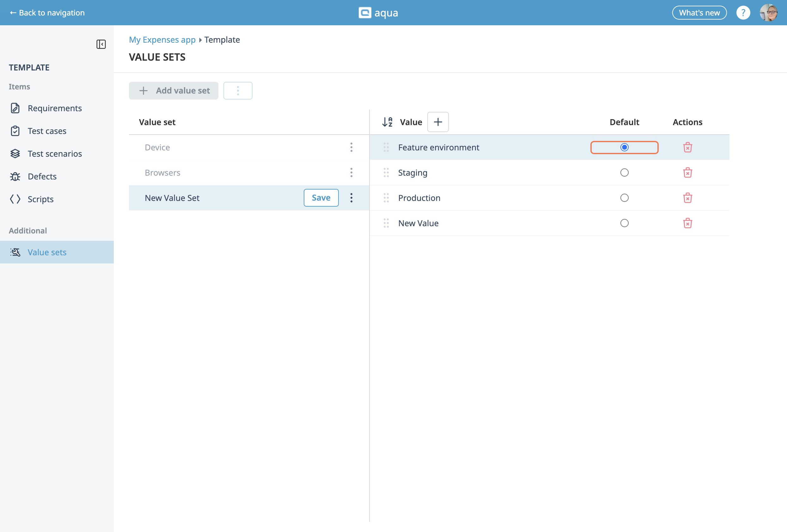
Task: Save the New Value Set
Action: click(321, 198)
